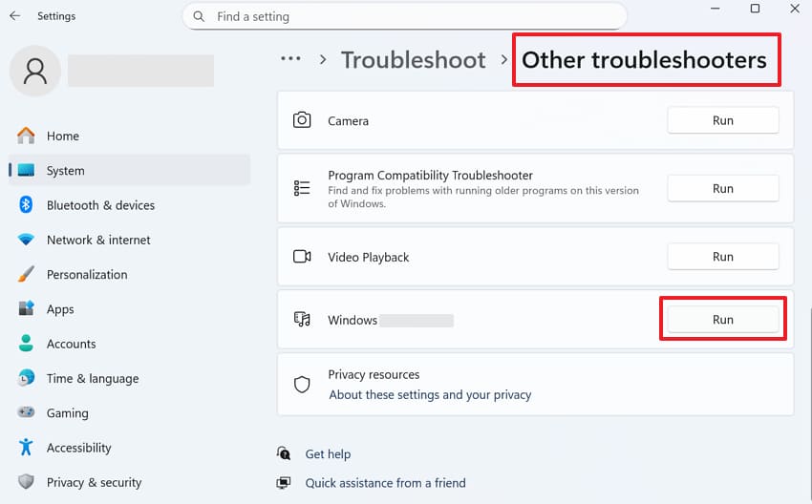
Task: Go back using the back arrow
Action: (15, 16)
